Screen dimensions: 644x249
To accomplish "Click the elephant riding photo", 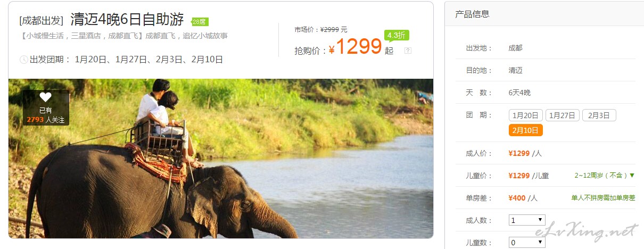I will [x=221, y=159].
